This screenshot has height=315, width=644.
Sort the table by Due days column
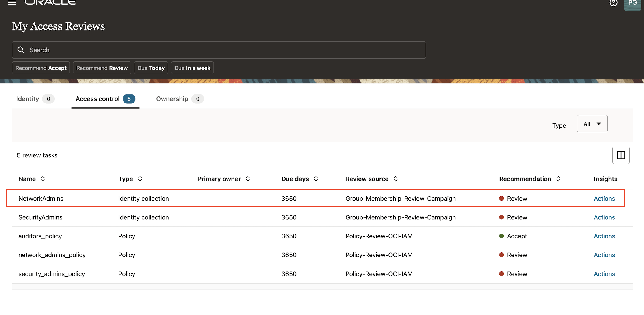[316, 179]
